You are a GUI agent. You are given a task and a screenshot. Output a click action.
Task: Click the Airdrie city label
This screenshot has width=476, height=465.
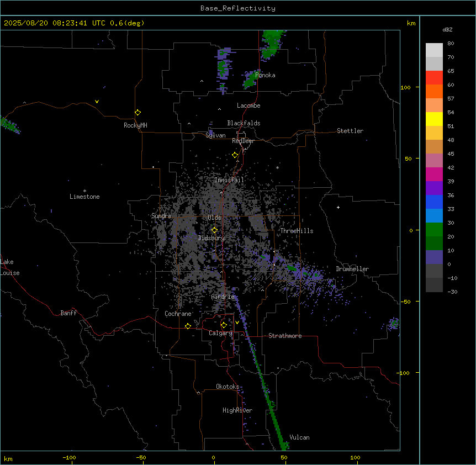tap(223, 297)
